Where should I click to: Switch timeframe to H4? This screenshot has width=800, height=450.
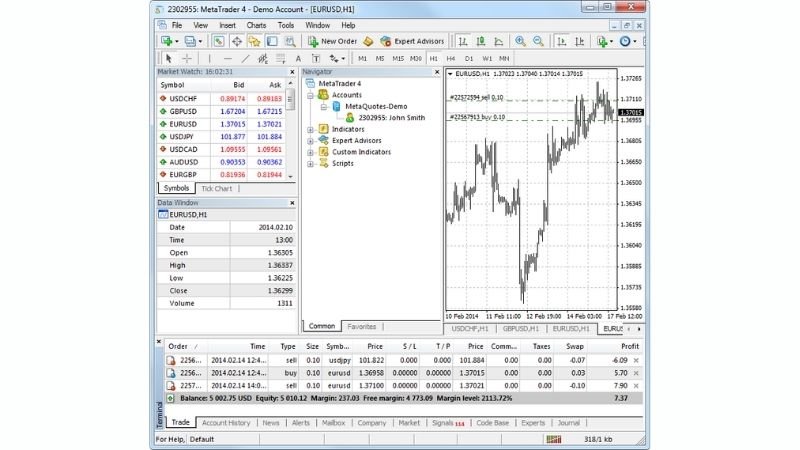click(451, 59)
